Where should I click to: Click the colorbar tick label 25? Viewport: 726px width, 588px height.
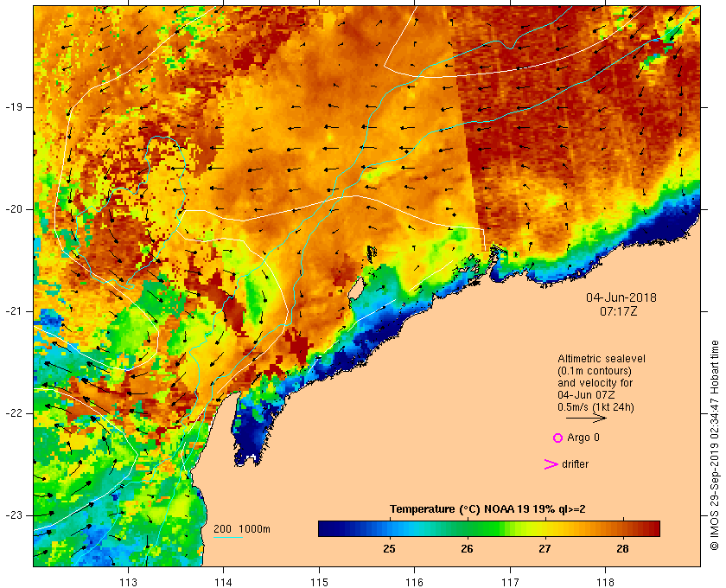pos(390,548)
